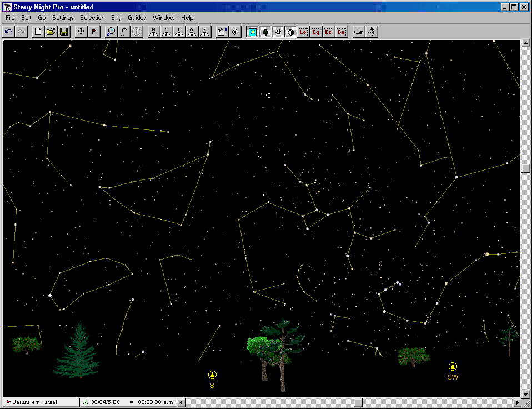Click the ship-shaped icon in the toolbar
Screen dimensions: 532x409
359,32
